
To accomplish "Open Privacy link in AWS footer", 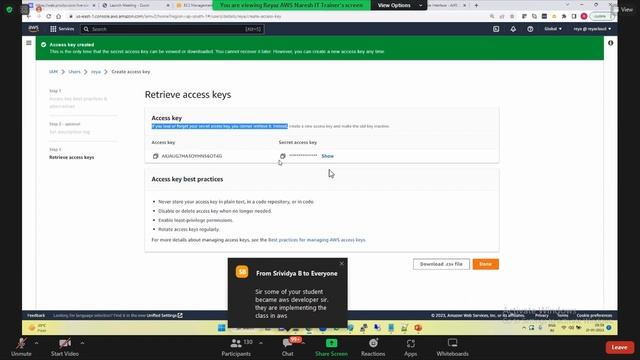I will pos(542,316).
